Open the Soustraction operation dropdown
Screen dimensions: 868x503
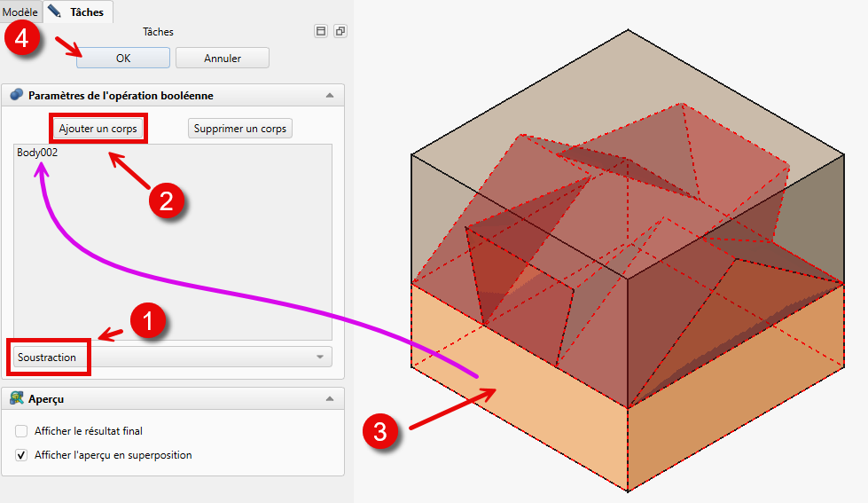click(x=173, y=357)
